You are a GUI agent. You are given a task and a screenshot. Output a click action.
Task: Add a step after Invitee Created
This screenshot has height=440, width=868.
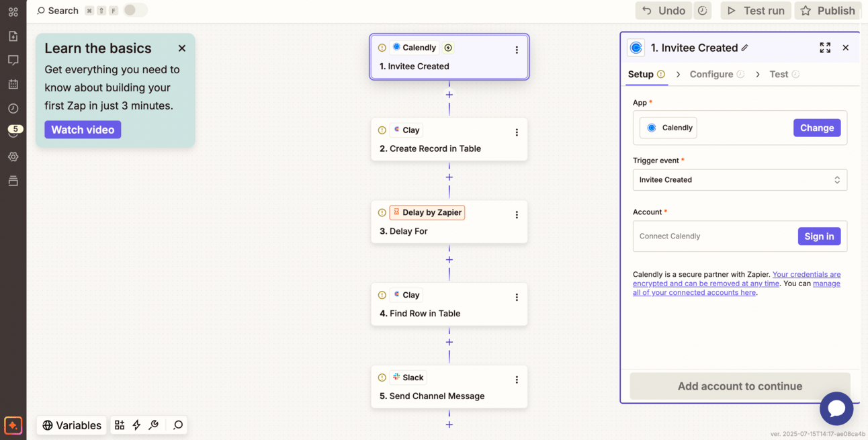click(x=449, y=95)
